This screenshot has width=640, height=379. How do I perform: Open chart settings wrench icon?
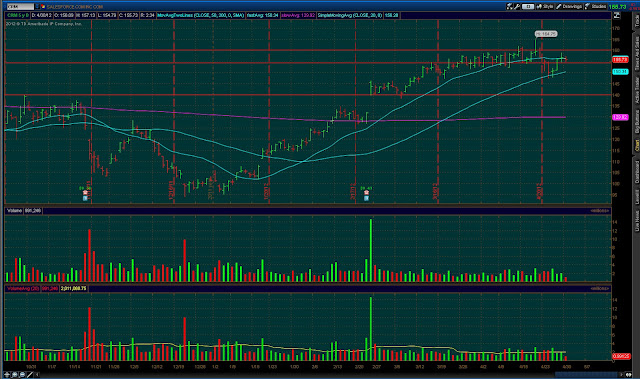(517, 7)
